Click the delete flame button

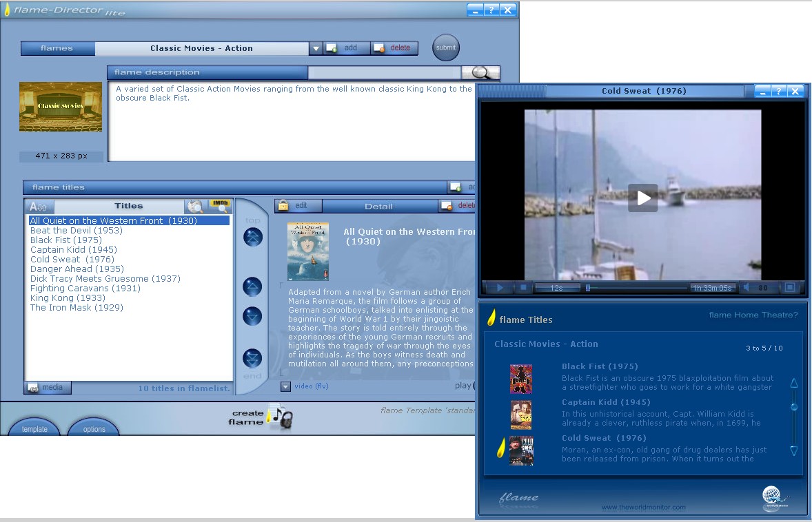pyautogui.click(x=394, y=48)
